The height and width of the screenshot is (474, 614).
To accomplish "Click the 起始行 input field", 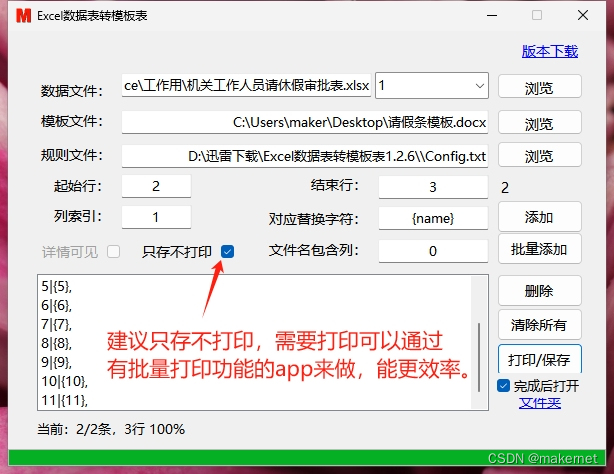I will (156, 186).
